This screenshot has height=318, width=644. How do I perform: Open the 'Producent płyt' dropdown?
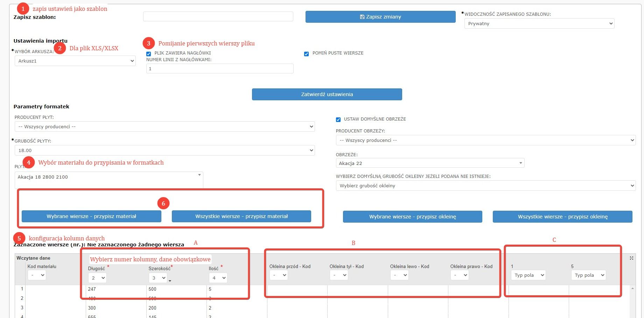164,127
